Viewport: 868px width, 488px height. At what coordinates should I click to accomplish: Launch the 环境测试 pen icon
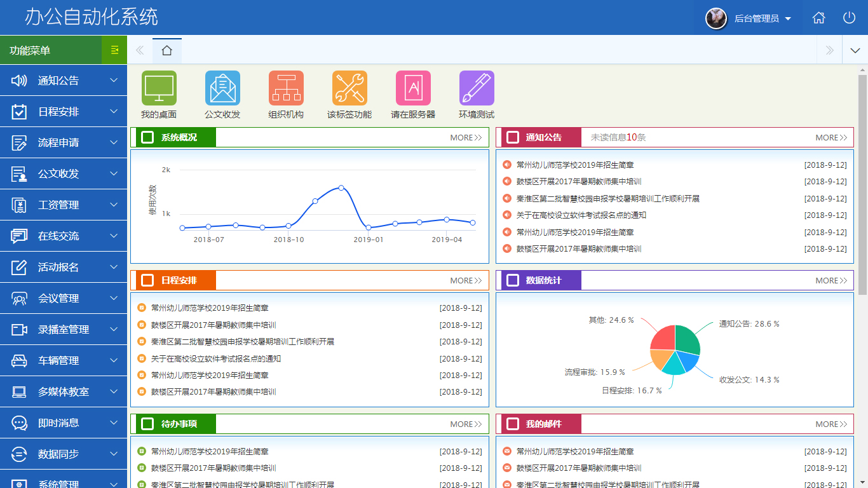point(477,88)
